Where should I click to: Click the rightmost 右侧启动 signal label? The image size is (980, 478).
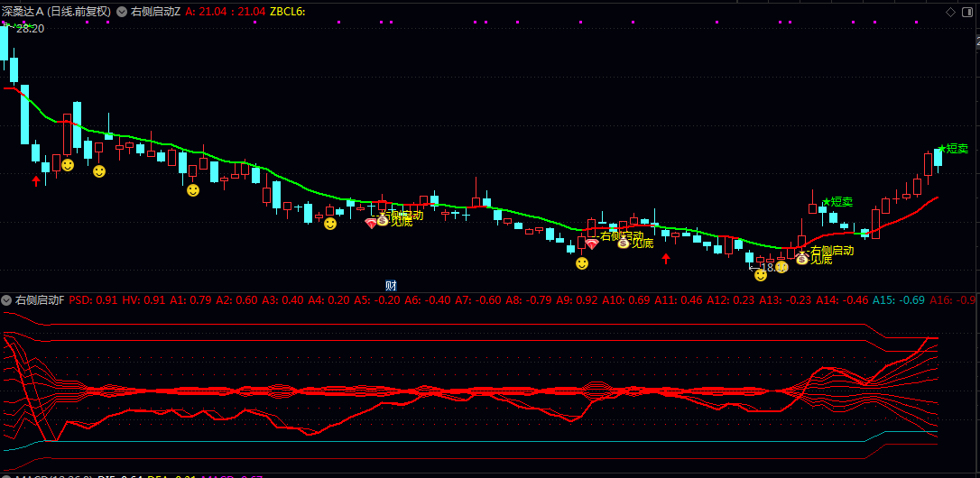[832, 251]
